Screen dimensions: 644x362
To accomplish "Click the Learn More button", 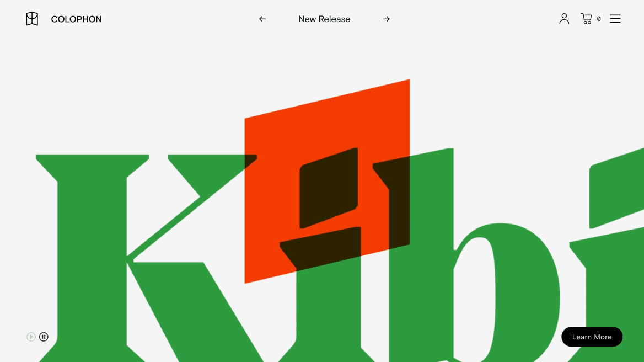I will (x=592, y=337).
